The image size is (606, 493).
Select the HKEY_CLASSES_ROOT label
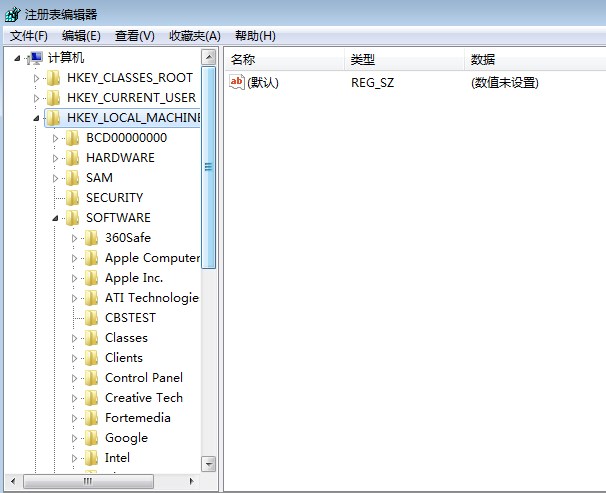coord(130,78)
